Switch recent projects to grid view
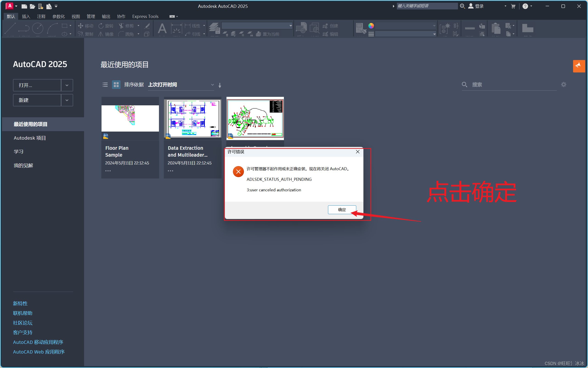588x368 pixels. click(x=116, y=85)
